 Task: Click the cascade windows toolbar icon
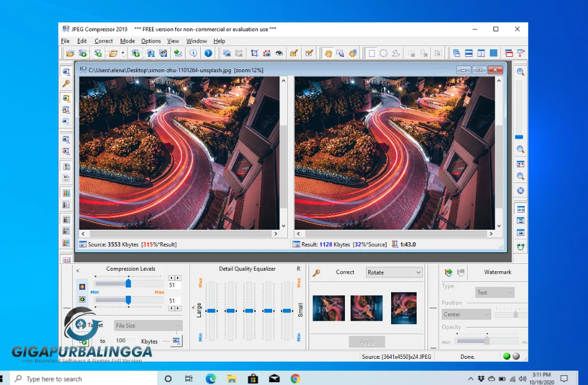(457, 53)
